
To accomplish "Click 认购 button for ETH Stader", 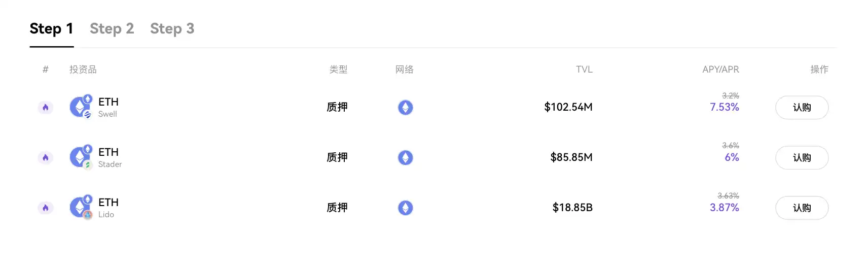I will 802,158.
